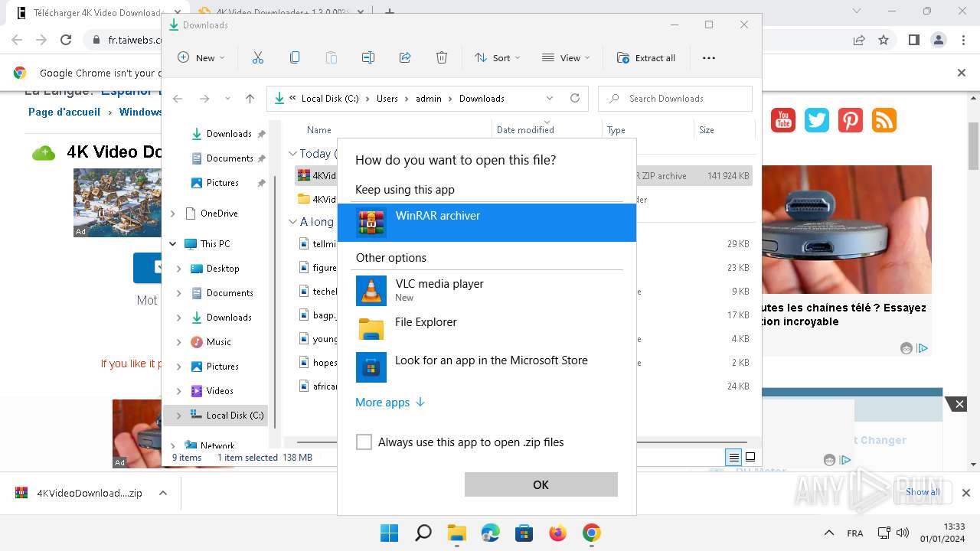980x551 pixels.
Task: Bookmark this page with the star icon
Action: tap(884, 40)
